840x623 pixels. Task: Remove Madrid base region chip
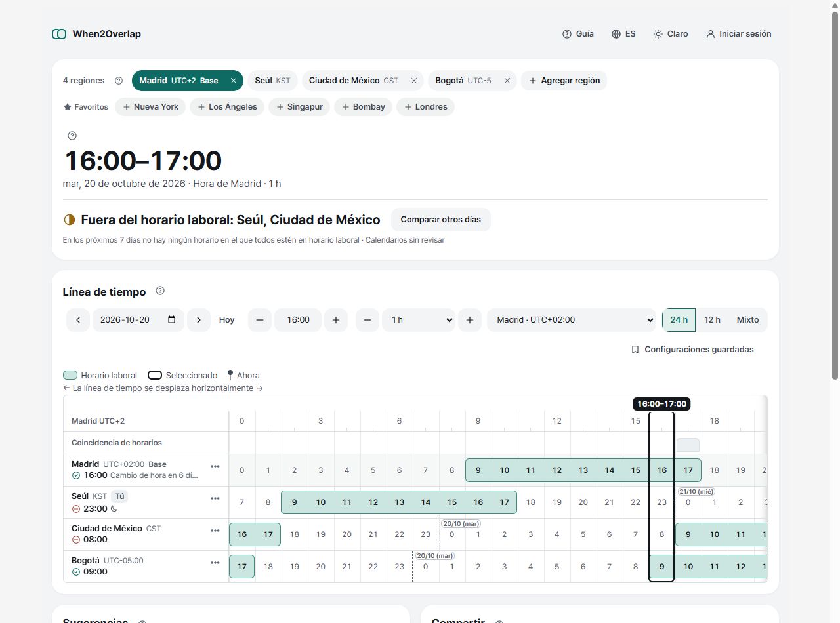tap(233, 81)
